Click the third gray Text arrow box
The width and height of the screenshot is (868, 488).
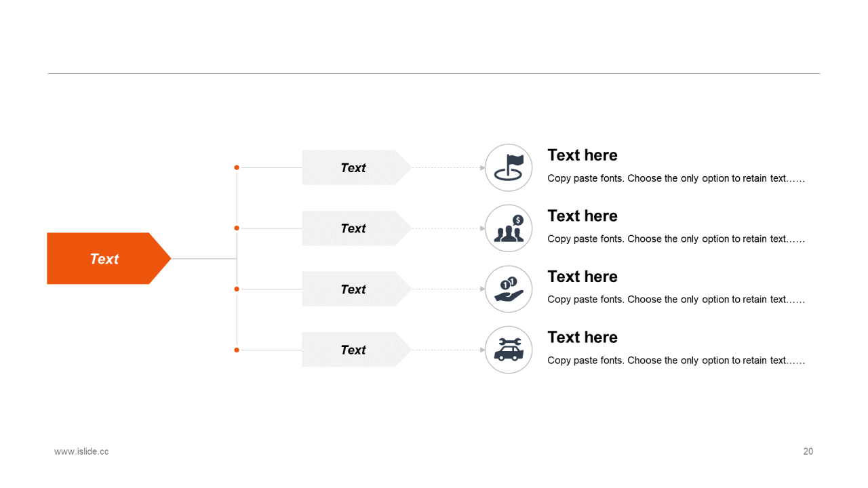click(x=357, y=289)
